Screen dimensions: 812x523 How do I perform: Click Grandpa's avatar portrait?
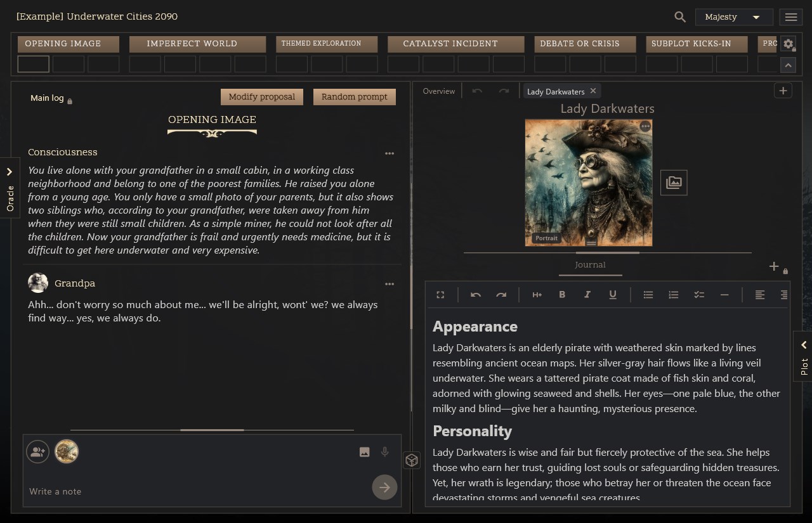pos(38,283)
